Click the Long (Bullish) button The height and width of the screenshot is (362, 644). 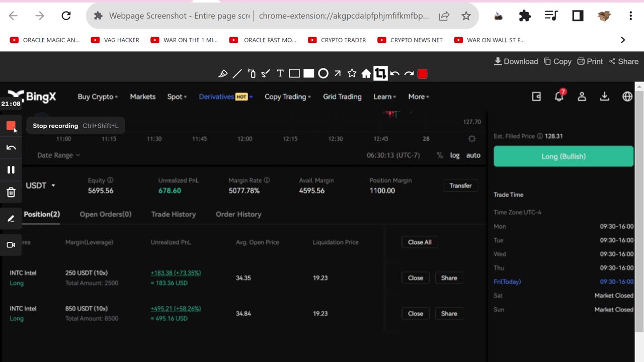[x=563, y=156]
